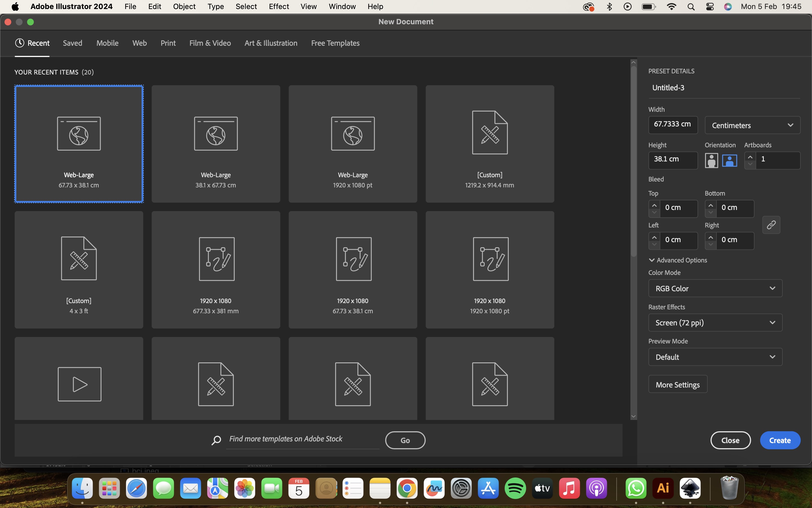Click the Creative Cloud menu bar icon

[x=588, y=7]
